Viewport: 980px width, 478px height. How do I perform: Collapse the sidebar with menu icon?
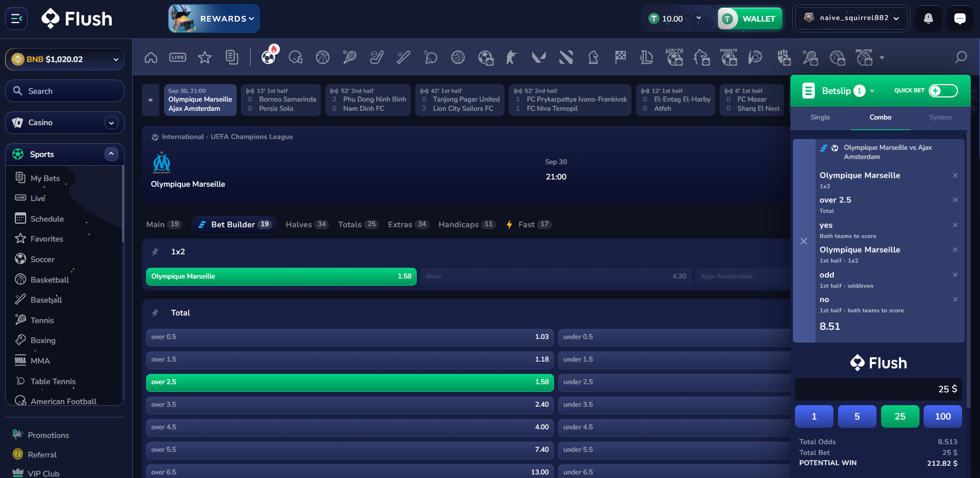coord(16,18)
